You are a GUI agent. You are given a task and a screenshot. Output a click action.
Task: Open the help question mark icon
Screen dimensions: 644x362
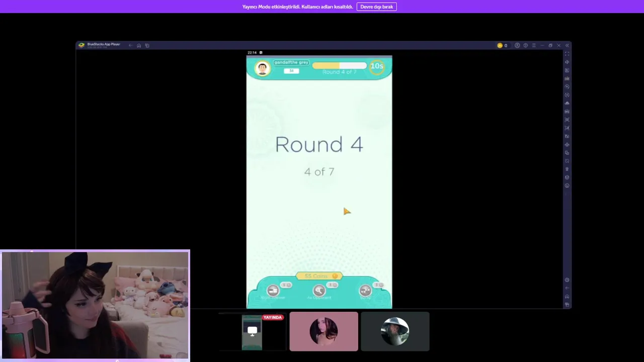(x=525, y=45)
